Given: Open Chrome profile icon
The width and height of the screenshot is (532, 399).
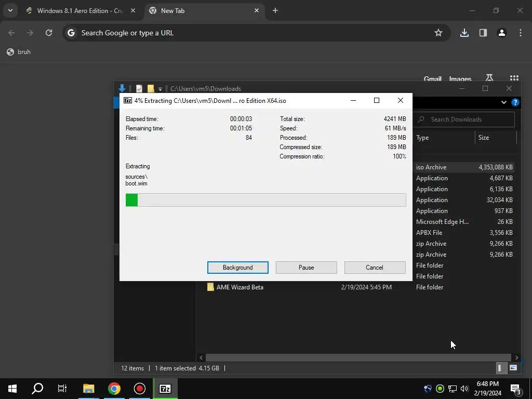Looking at the screenshot, I should [x=502, y=33].
